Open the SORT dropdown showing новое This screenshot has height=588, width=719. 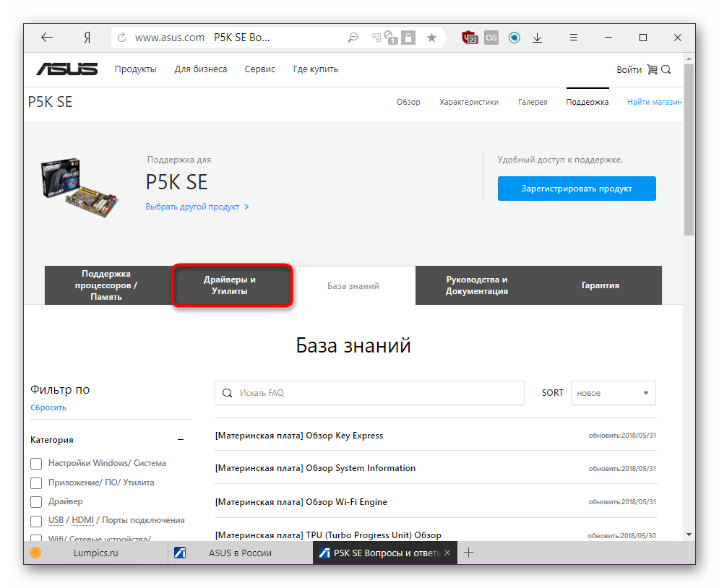tap(613, 393)
